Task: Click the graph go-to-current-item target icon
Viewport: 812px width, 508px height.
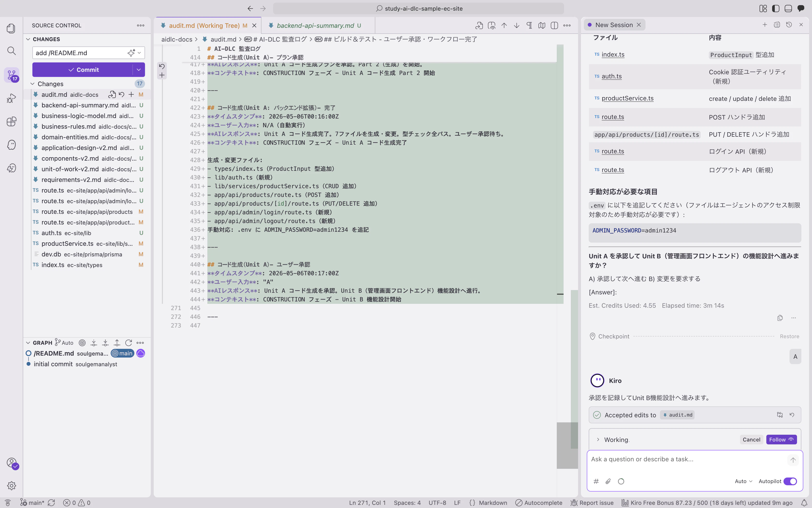Action: (82, 343)
